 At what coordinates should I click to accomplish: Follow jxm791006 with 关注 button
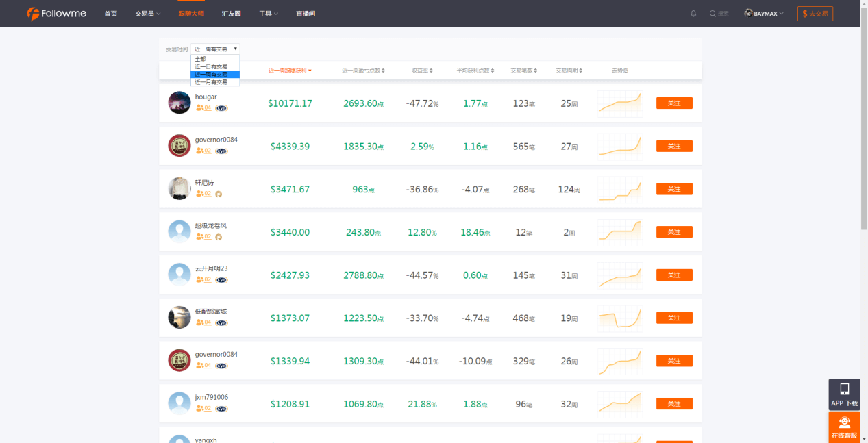(674, 403)
